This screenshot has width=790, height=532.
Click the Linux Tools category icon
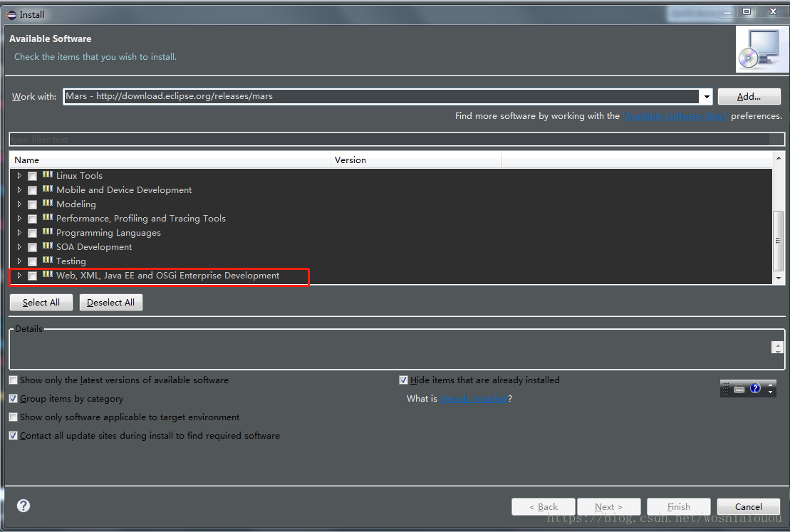(x=48, y=174)
